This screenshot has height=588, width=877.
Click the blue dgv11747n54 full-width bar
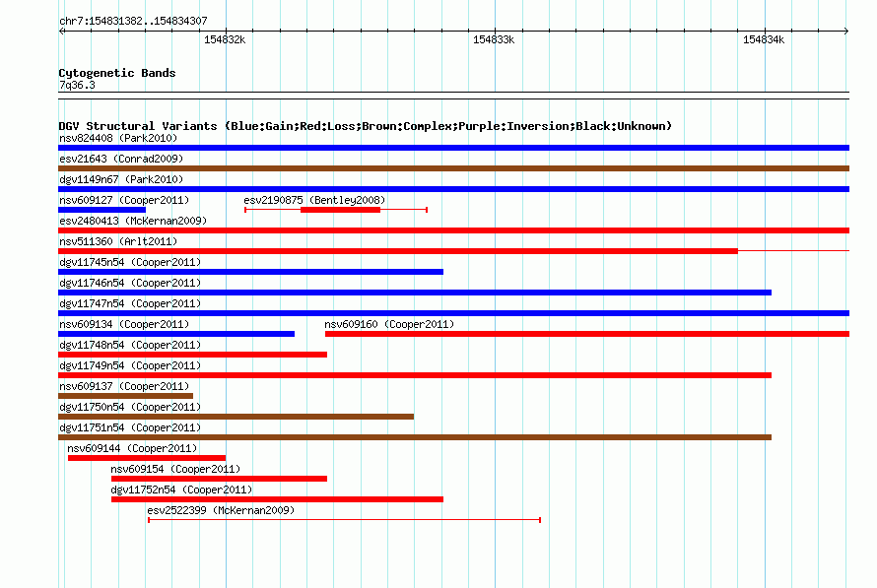point(453,313)
